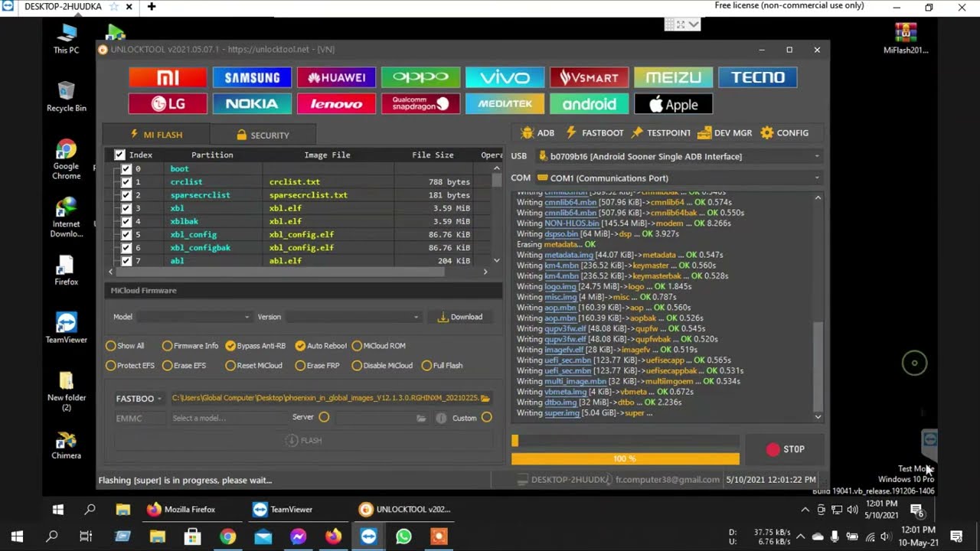Expand the USB device dropdown
Image resolution: width=980 pixels, height=551 pixels.
pyautogui.click(x=678, y=156)
